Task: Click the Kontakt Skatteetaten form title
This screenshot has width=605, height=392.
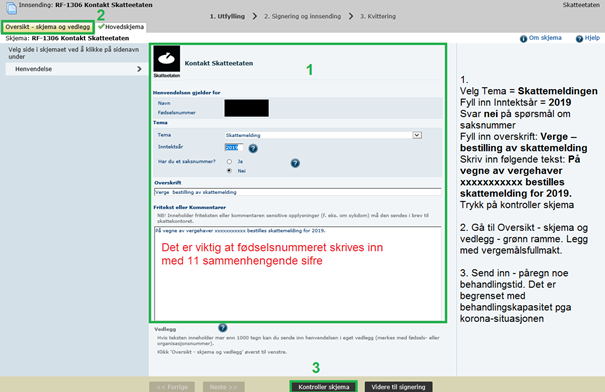Action: click(219, 63)
